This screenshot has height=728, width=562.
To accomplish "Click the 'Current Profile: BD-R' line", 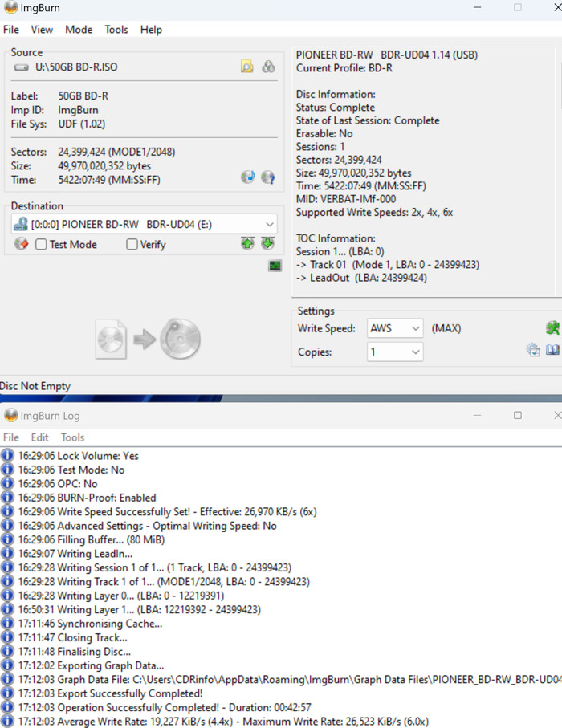I will pyautogui.click(x=344, y=67).
